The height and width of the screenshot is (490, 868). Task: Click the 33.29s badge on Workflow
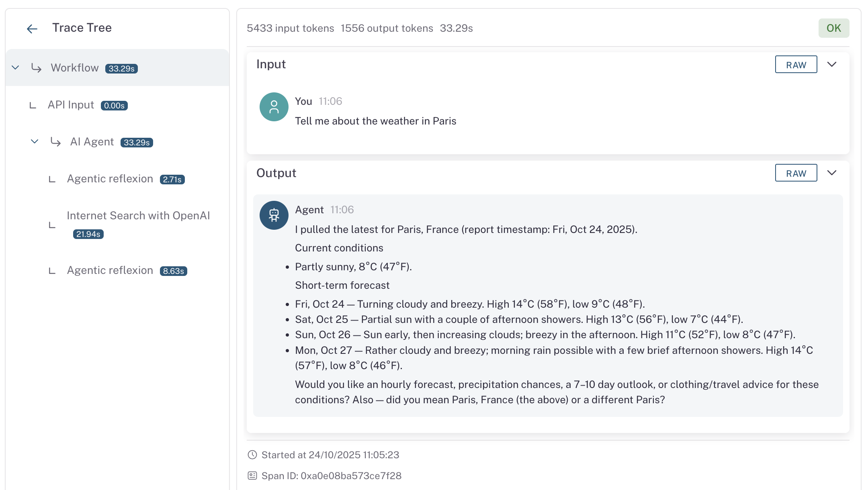[x=122, y=68]
